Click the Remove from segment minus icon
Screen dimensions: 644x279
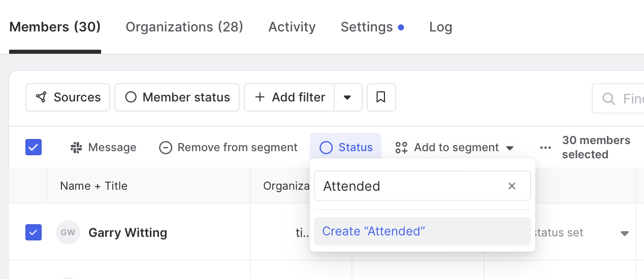tap(166, 148)
